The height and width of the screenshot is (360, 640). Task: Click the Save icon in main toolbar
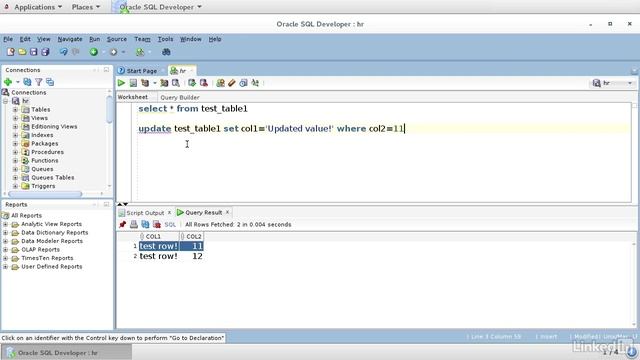33,52
